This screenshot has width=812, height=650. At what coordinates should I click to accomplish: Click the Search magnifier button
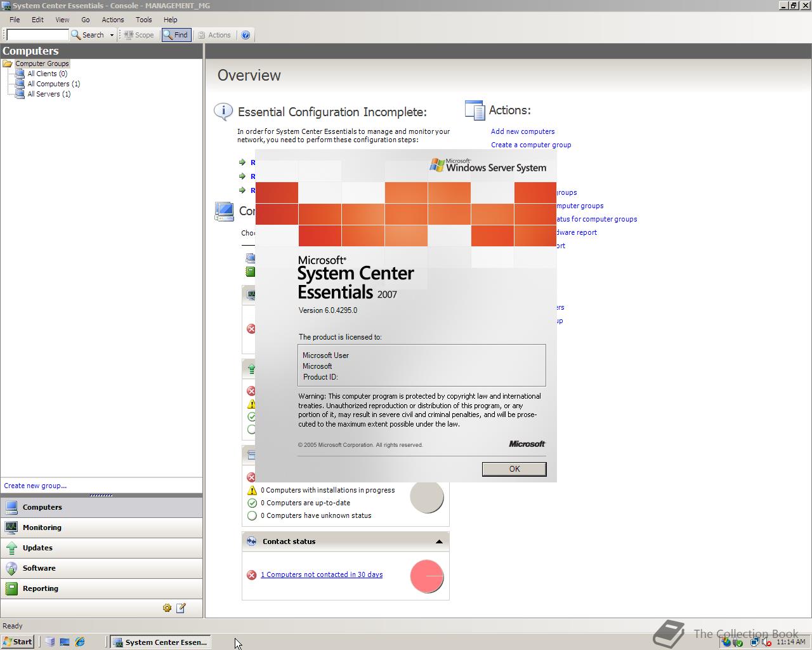(x=88, y=35)
